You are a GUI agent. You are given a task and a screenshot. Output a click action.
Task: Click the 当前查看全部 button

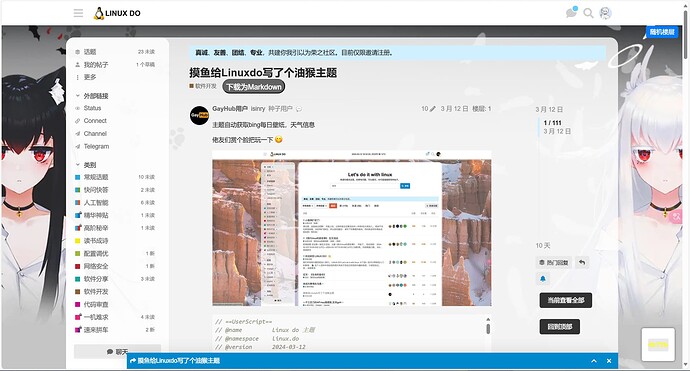tap(565, 300)
